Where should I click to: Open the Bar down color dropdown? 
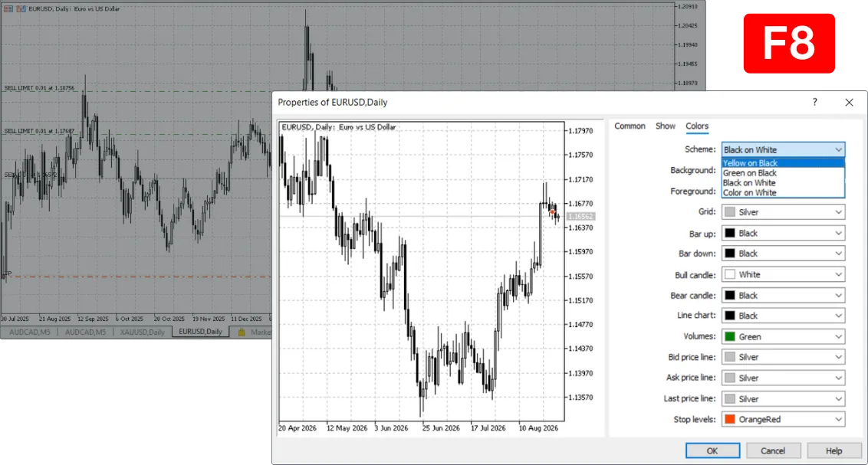click(784, 254)
